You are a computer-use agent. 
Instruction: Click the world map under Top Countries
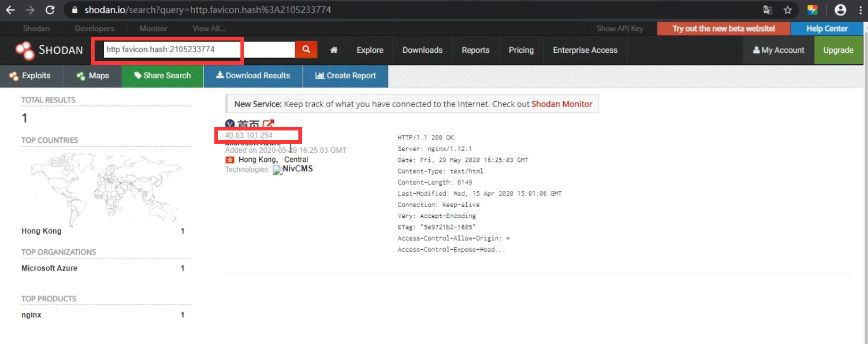[x=106, y=186]
